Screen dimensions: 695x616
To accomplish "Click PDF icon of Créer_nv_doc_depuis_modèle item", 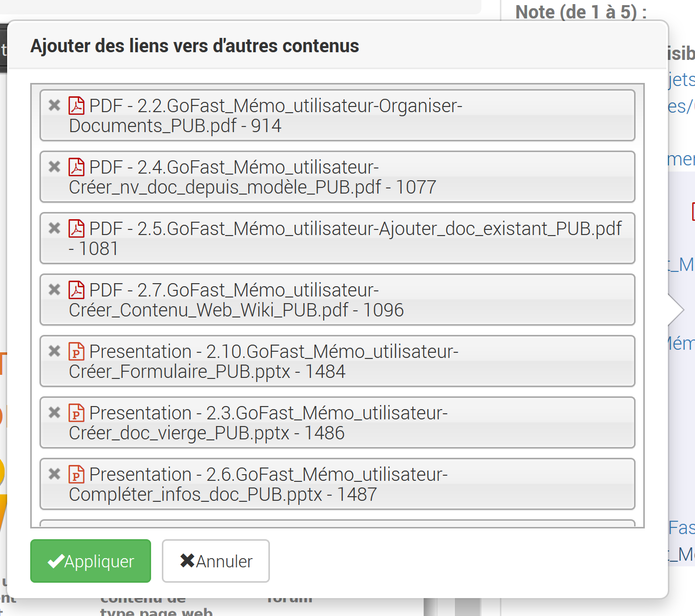I will coord(76,167).
